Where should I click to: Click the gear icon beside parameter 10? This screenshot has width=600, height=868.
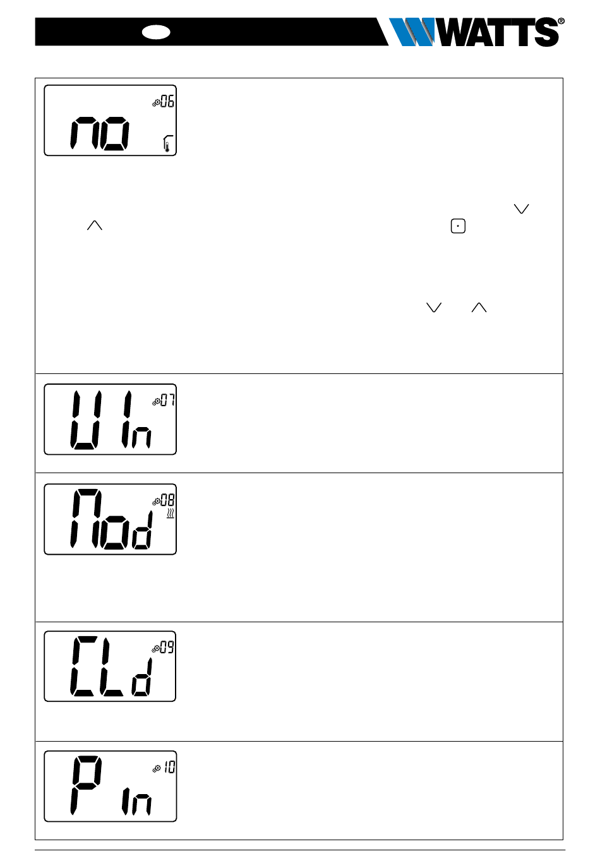point(156,768)
